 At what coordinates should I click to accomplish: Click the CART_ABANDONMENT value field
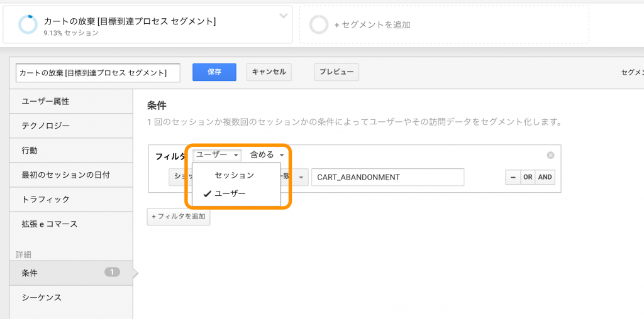pyautogui.click(x=387, y=177)
